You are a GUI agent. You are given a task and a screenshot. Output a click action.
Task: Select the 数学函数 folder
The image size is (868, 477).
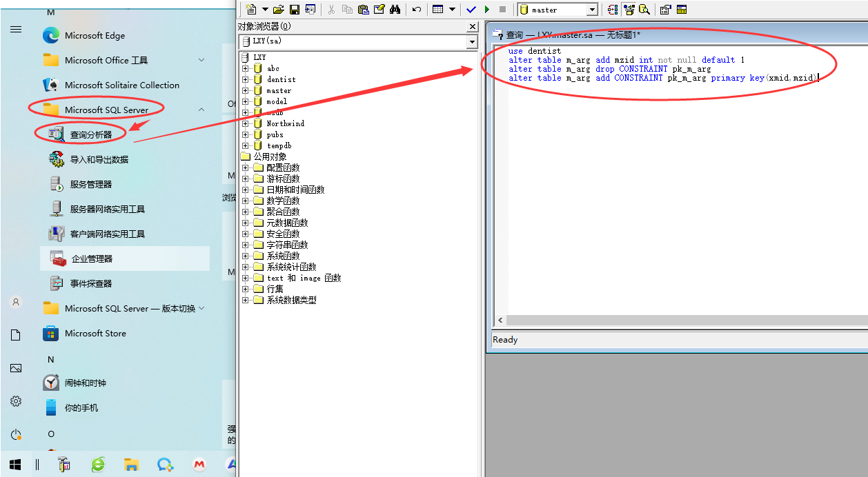(283, 201)
